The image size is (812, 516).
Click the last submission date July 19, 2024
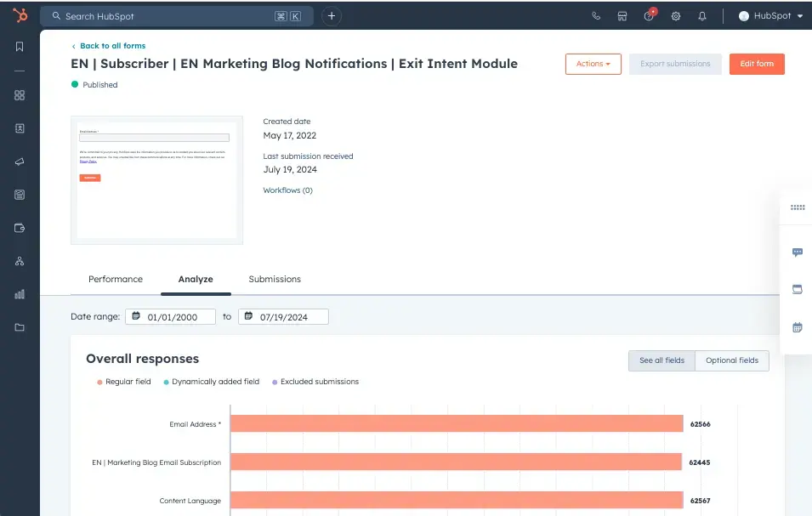coord(290,169)
